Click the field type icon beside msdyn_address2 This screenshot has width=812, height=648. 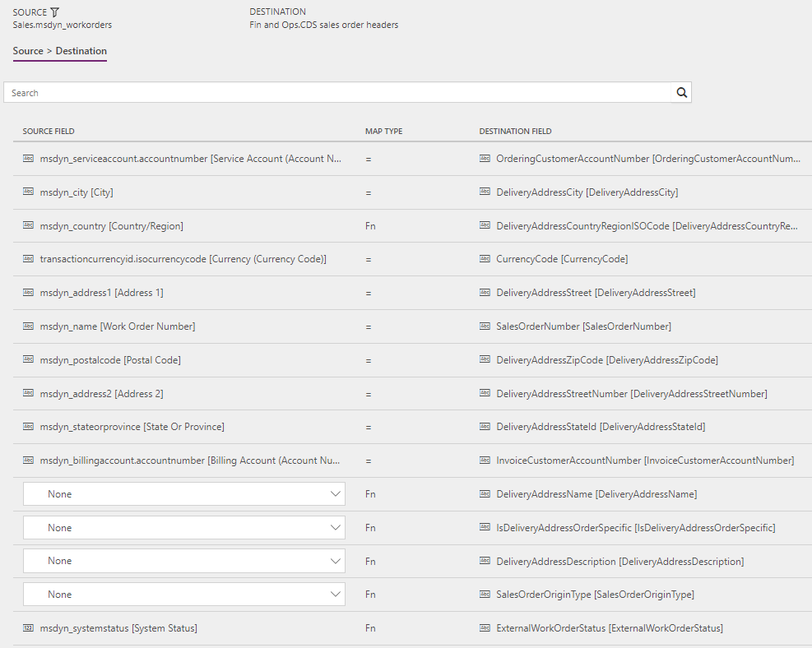pos(29,393)
